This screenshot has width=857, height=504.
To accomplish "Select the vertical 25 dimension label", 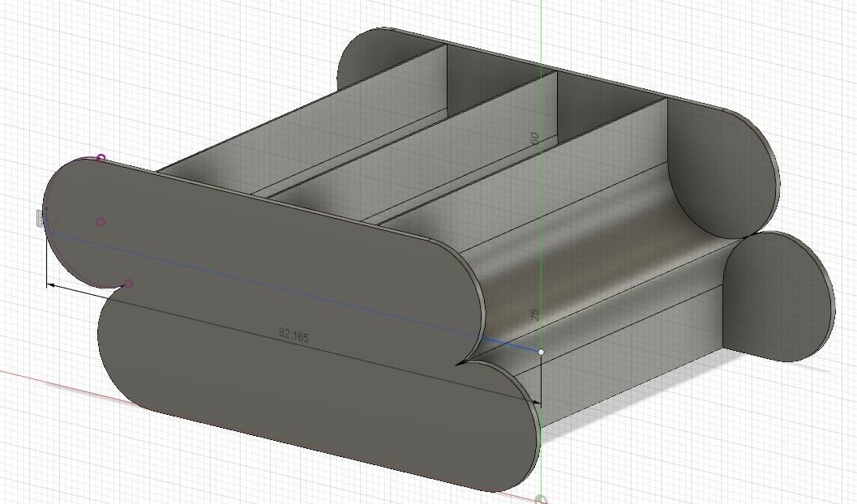I will click(535, 314).
